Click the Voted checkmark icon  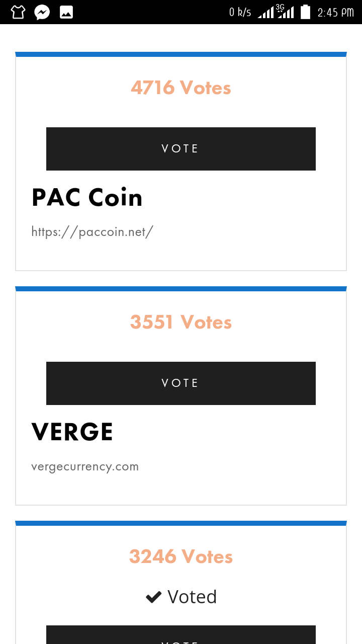153,597
